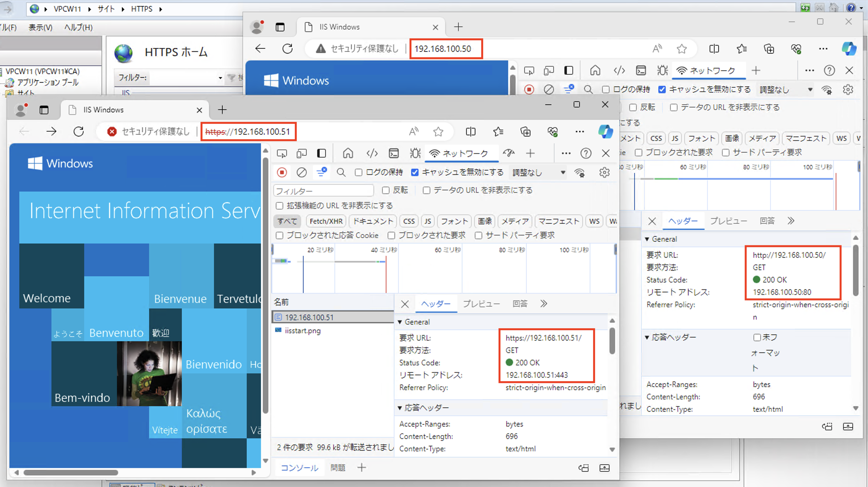Open the Sources bug icon in front DevTools
This screenshot has height=487, width=868.
[415, 153]
